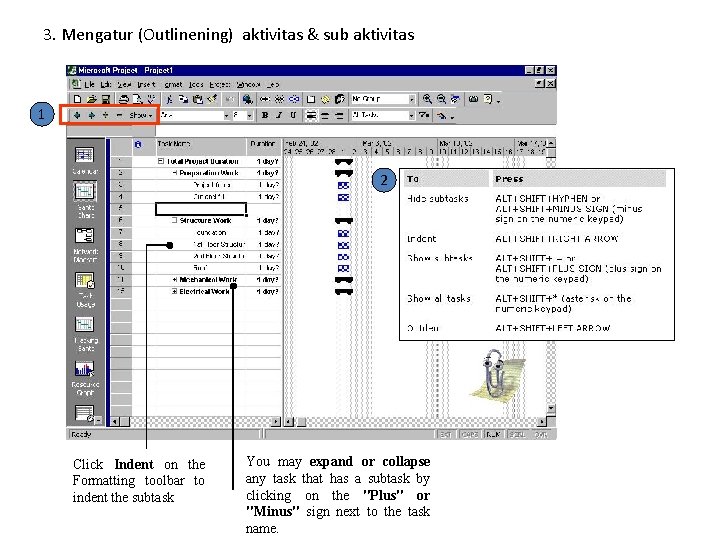This screenshot has height=540, width=720.
Task: Open the Project menu
Action: 220,84
